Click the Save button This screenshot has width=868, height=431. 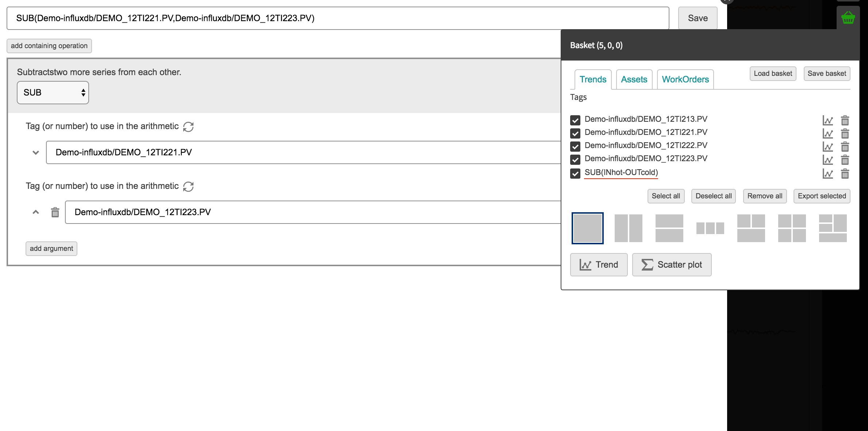pyautogui.click(x=698, y=18)
